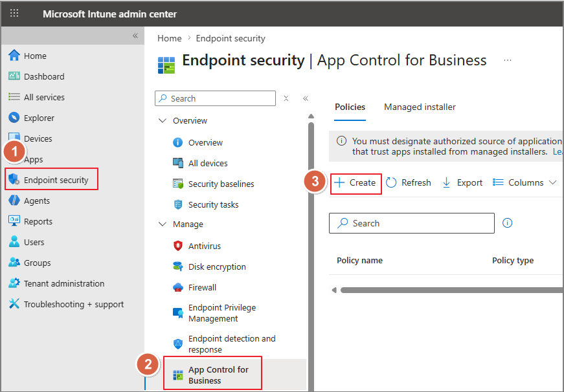Click the Endpoint security breadcrumb link
The width and height of the screenshot is (564, 392).
[x=231, y=38]
